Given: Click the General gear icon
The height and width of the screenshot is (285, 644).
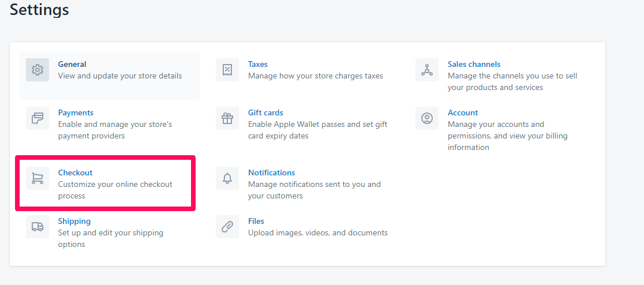Looking at the screenshot, I should point(38,70).
